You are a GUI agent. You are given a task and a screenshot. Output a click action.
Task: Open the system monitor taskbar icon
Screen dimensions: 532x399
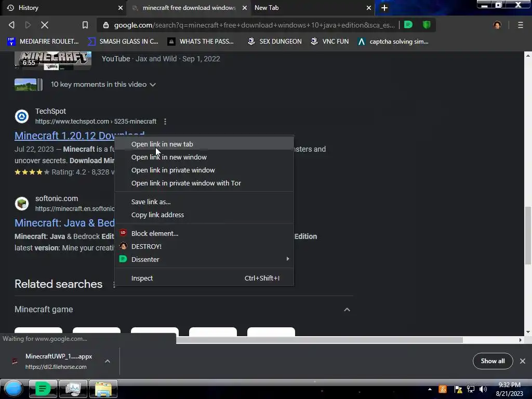[73, 389]
